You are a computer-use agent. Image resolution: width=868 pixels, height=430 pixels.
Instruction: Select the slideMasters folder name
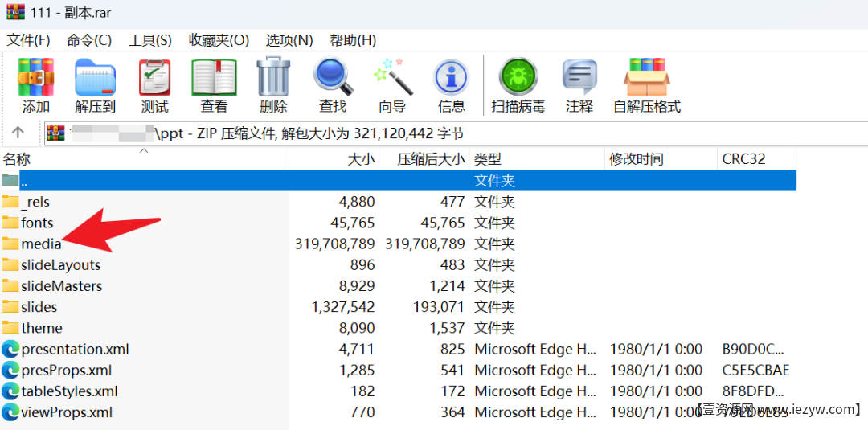point(61,285)
